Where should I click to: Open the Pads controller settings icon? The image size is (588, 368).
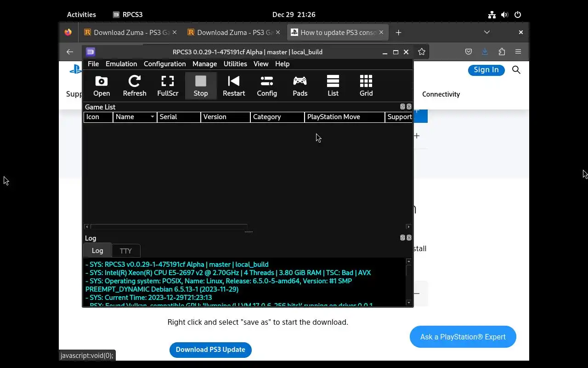tap(300, 86)
